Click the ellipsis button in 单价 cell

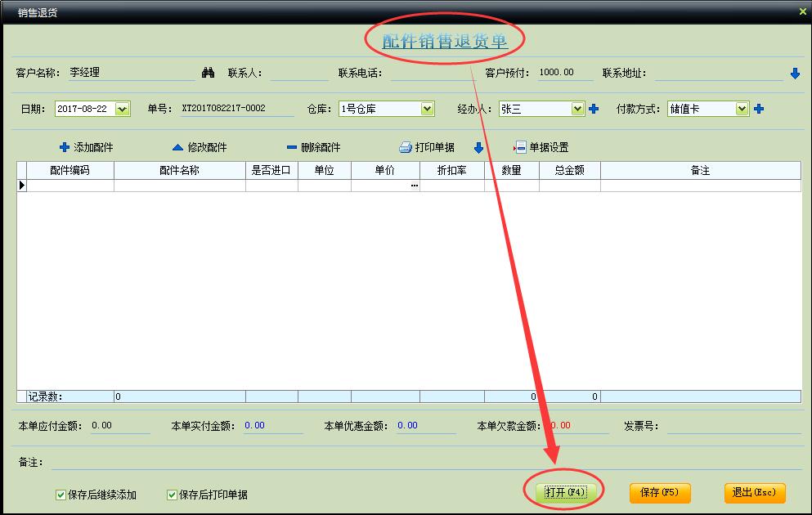tap(415, 186)
